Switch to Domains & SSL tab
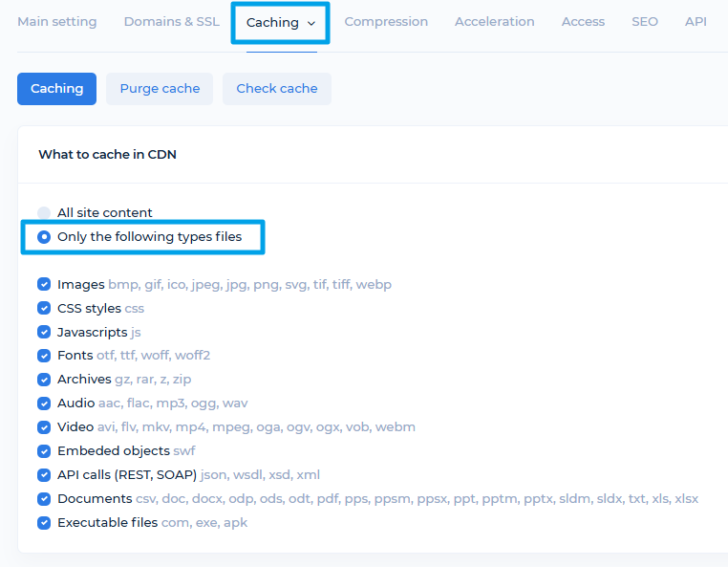Viewport: 728px width, 567px height. [x=171, y=22]
